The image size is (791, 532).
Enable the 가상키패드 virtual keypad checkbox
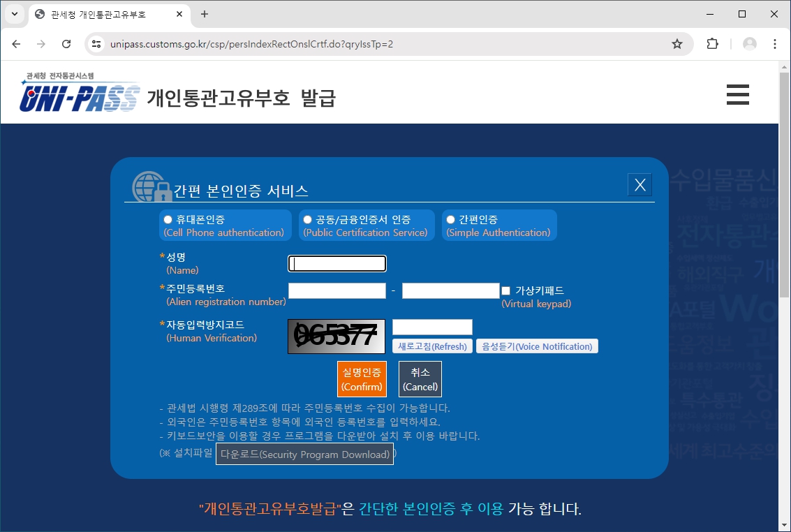[506, 290]
